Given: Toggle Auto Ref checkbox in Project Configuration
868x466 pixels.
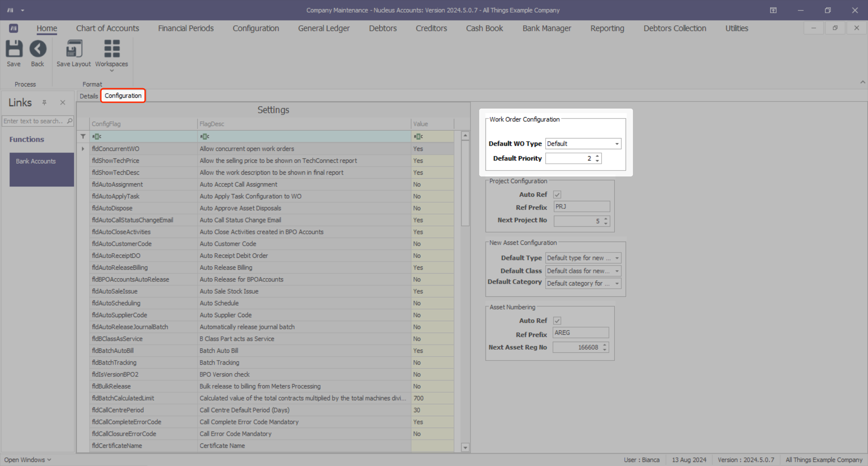Looking at the screenshot, I should pos(557,195).
